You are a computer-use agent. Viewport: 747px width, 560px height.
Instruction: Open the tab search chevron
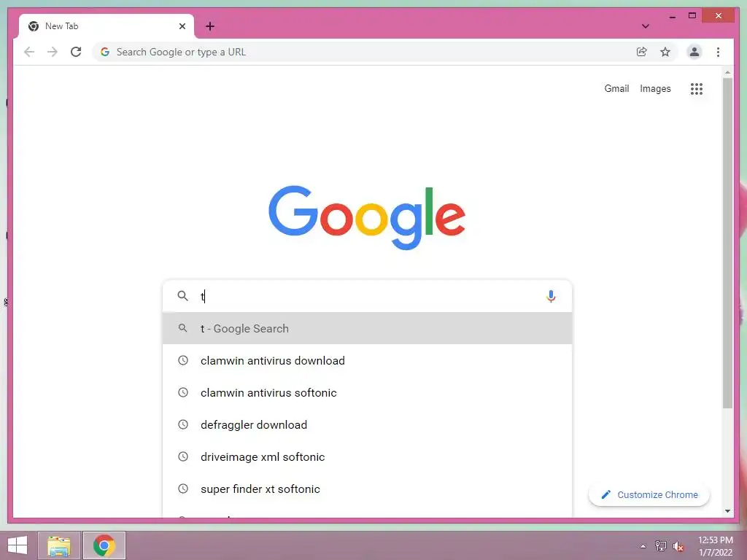(645, 26)
